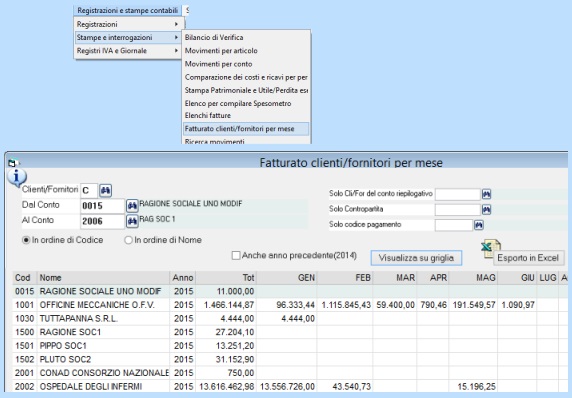Screen dimensions: 572x398
Task: Click Al Conto field with 2006
Action: 103,221
